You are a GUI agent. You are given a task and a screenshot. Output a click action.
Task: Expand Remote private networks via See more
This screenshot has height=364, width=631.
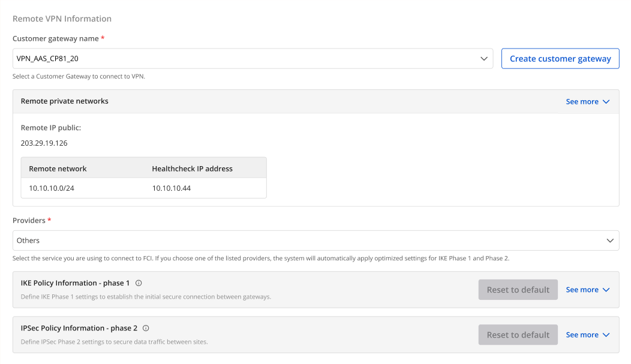click(587, 102)
